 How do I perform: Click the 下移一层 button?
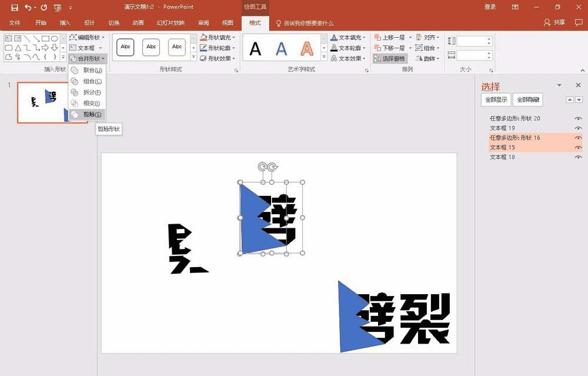pos(390,48)
